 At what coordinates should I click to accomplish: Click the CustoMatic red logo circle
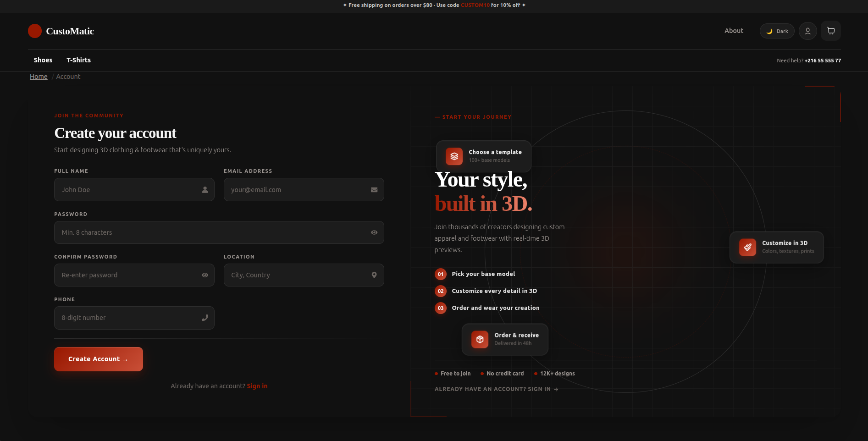click(35, 31)
